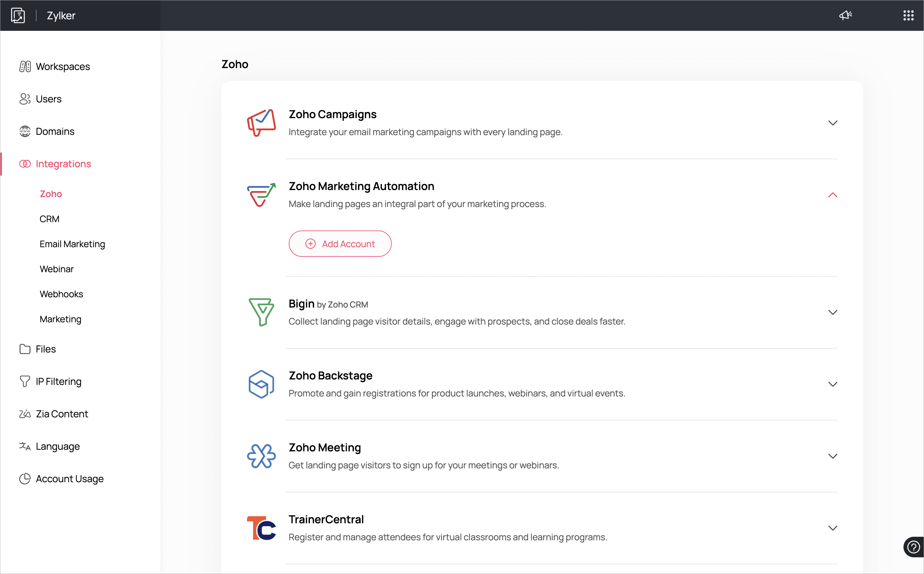Open Account Usage page
This screenshot has width=924, height=574.
pyautogui.click(x=69, y=478)
